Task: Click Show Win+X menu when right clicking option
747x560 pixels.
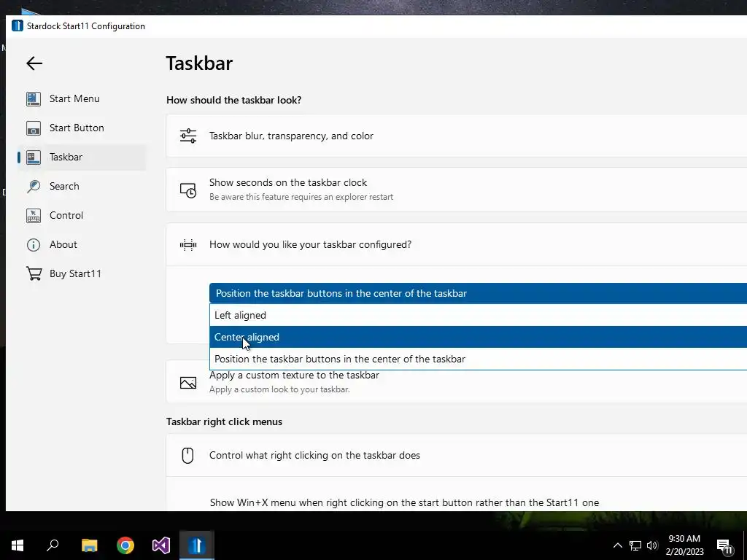Action: point(404,503)
